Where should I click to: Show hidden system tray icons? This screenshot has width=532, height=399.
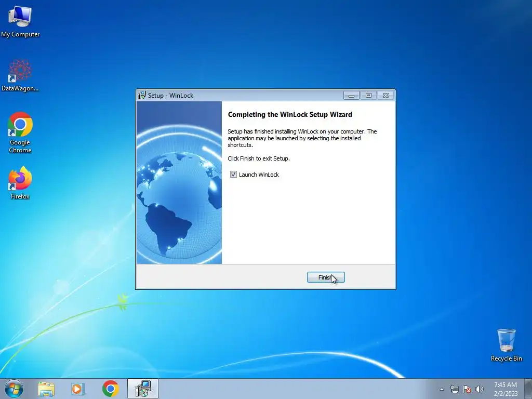[442, 389]
